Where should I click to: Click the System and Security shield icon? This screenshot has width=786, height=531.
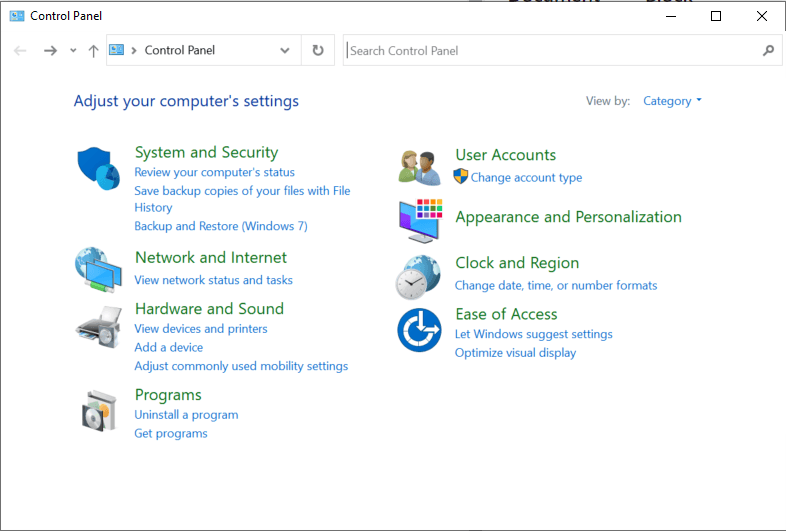click(x=98, y=167)
